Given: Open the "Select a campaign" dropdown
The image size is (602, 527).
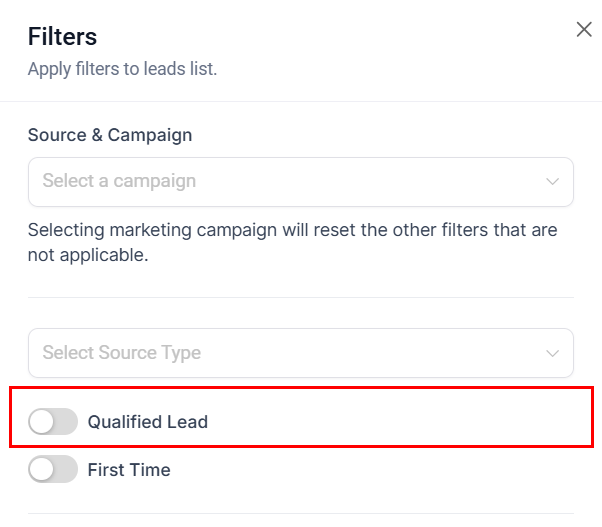Looking at the screenshot, I should point(300,182).
